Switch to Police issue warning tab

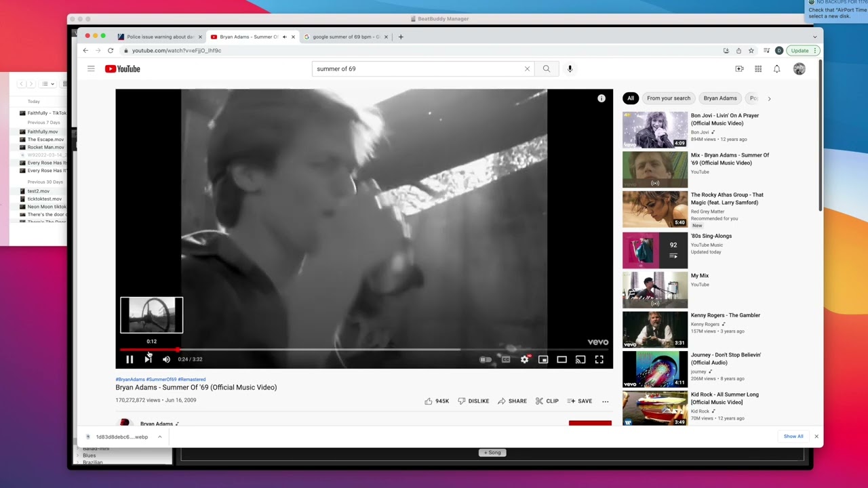pyautogui.click(x=160, y=37)
